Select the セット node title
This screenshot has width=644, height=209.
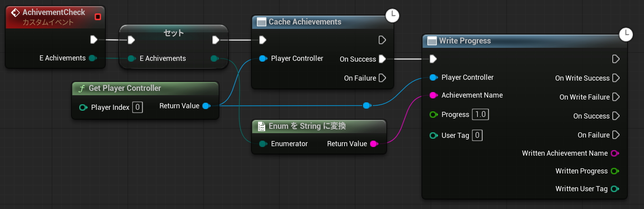[174, 33]
